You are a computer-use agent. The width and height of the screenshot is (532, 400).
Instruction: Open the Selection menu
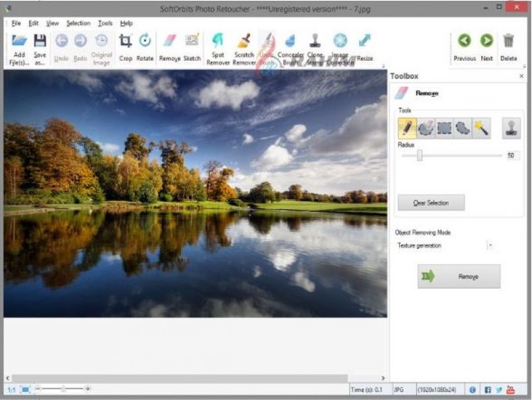[78, 23]
